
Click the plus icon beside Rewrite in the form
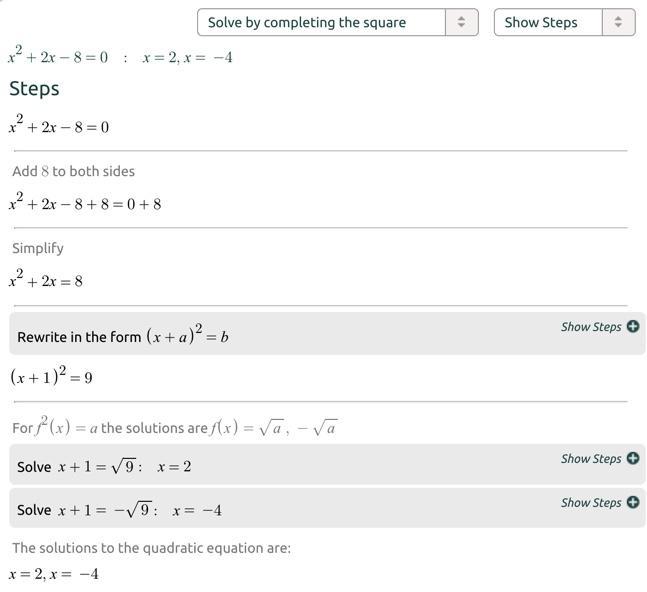pyautogui.click(x=633, y=326)
